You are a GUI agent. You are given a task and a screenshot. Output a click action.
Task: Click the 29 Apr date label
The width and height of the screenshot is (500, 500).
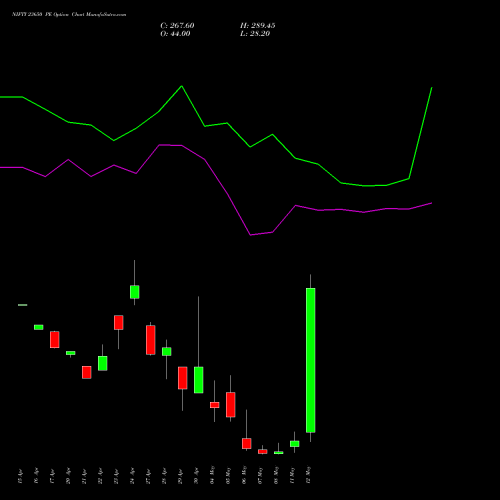(181, 476)
